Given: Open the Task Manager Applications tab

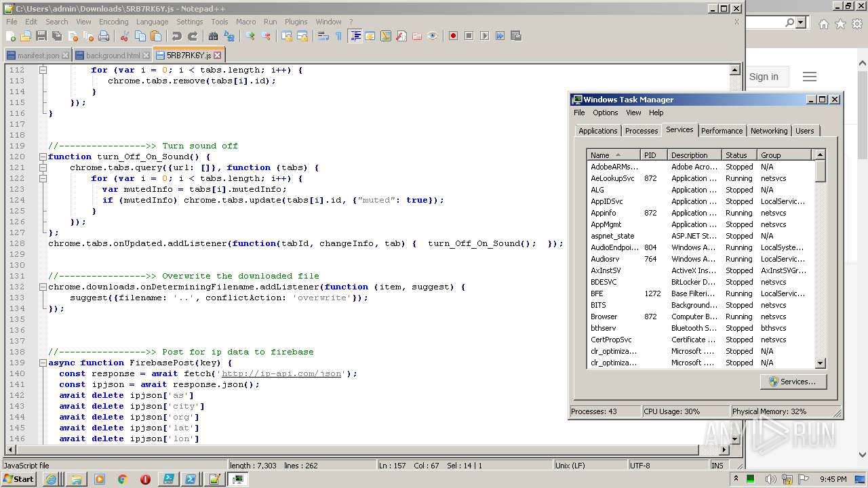Looking at the screenshot, I should (597, 131).
